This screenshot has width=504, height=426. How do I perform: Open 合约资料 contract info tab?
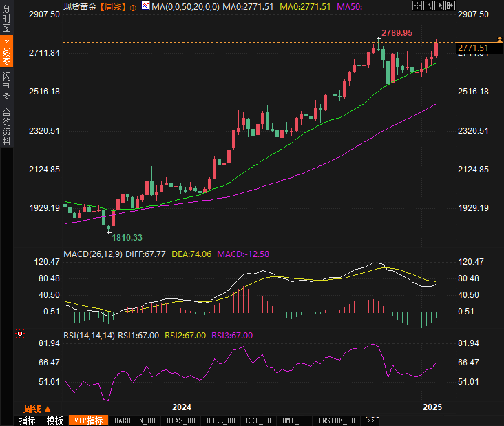click(x=6, y=126)
